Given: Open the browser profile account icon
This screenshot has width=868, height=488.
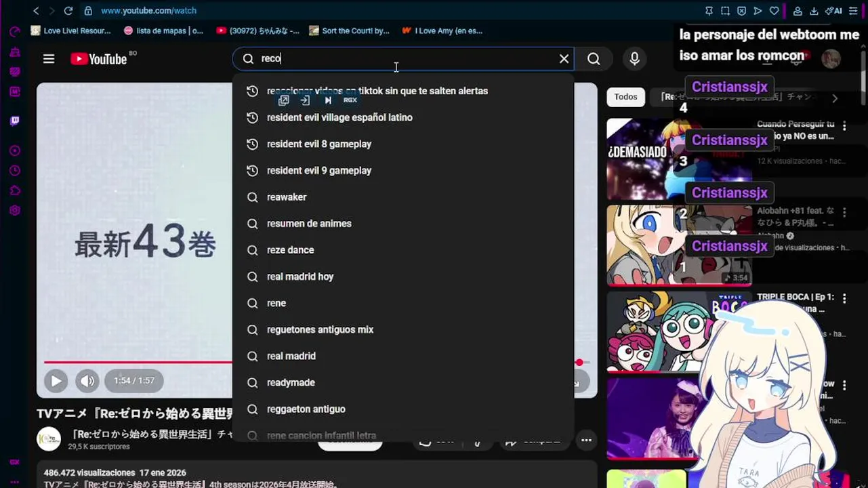Looking at the screenshot, I should pyautogui.click(x=798, y=11).
